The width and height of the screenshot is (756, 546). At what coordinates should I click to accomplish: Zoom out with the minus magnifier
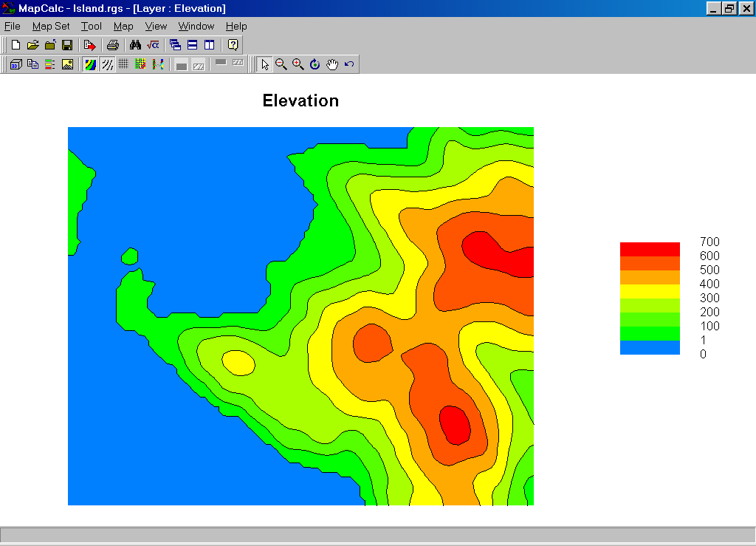[x=281, y=64]
